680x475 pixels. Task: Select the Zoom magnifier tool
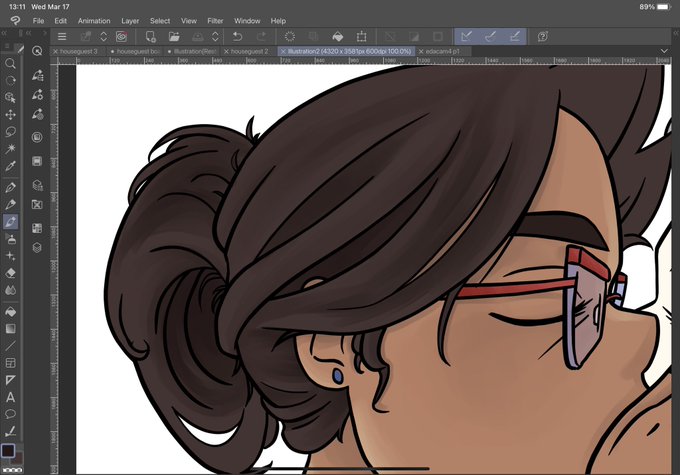point(10,64)
